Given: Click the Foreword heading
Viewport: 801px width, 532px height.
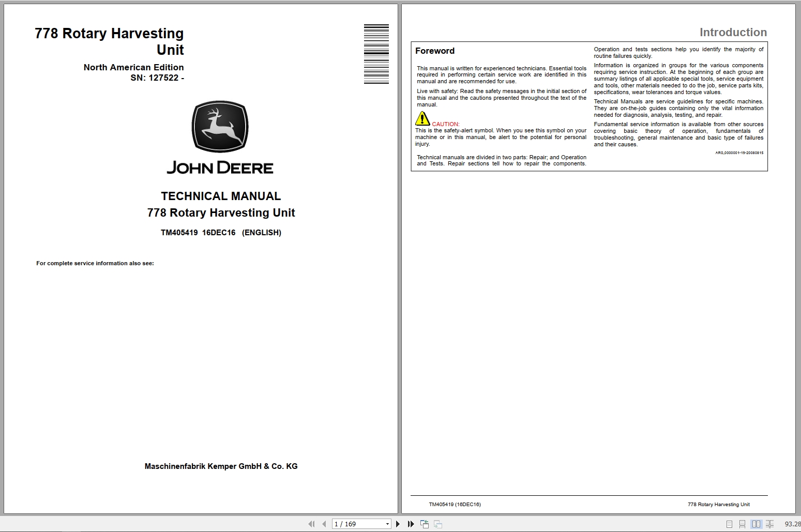Looking at the screenshot, I should [x=435, y=51].
